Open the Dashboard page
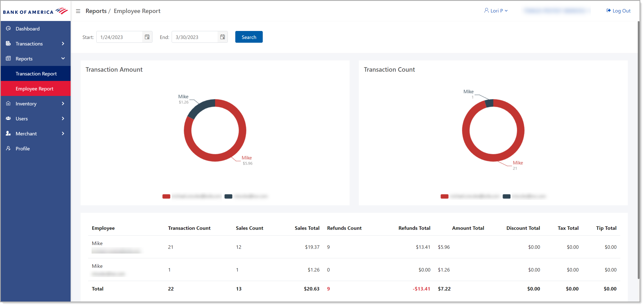The height and width of the screenshot is (306, 644). point(35,28)
